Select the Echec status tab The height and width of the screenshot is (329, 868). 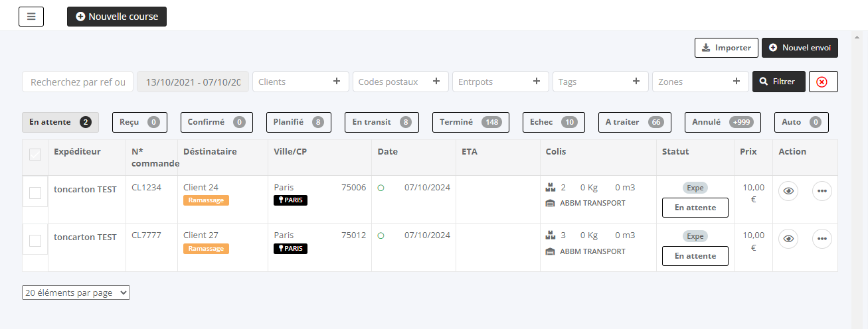554,122
